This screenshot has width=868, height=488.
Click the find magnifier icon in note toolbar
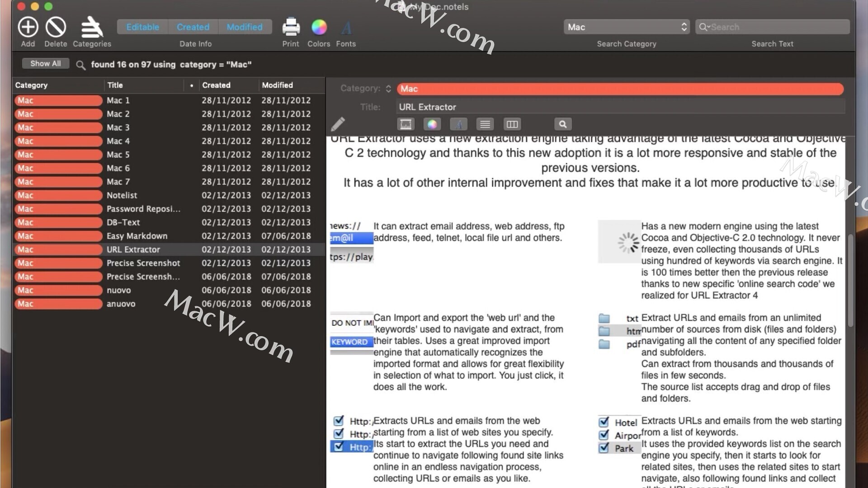coord(563,124)
